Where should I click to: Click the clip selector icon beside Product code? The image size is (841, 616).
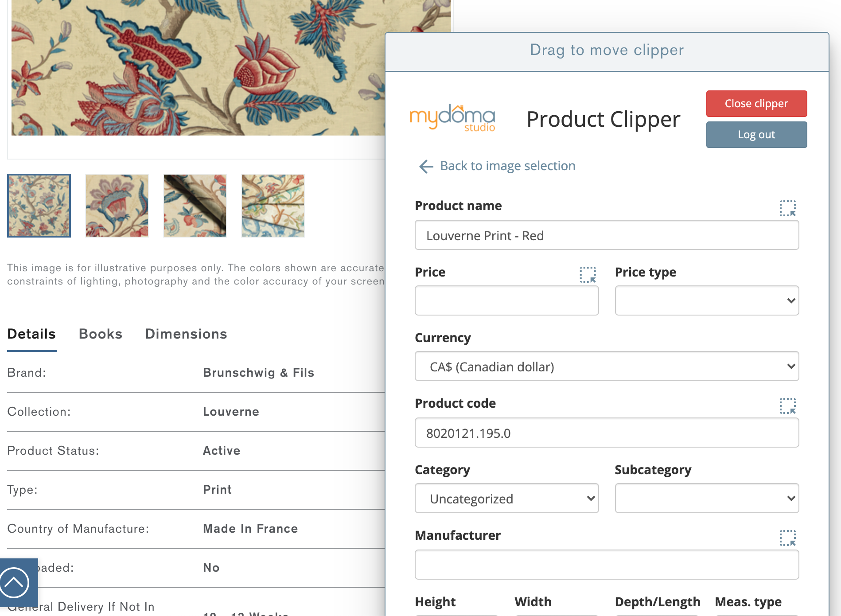tap(788, 405)
